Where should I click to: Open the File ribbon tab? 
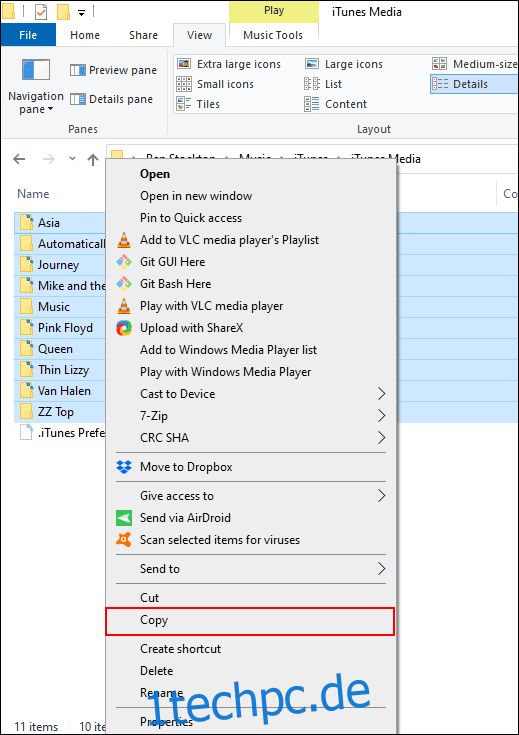[x=28, y=35]
